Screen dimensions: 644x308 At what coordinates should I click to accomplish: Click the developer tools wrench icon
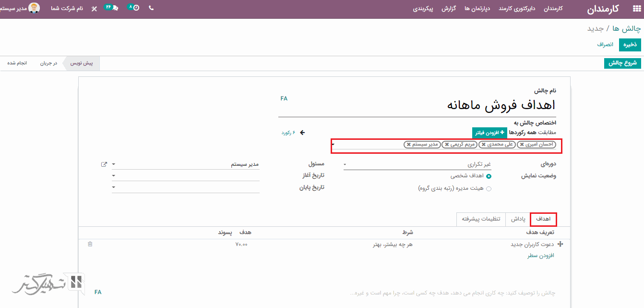tap(94, 9)
